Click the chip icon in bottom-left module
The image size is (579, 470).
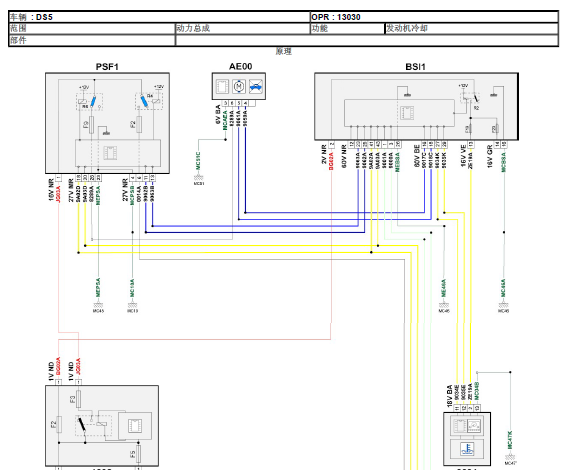pos(134,426)
